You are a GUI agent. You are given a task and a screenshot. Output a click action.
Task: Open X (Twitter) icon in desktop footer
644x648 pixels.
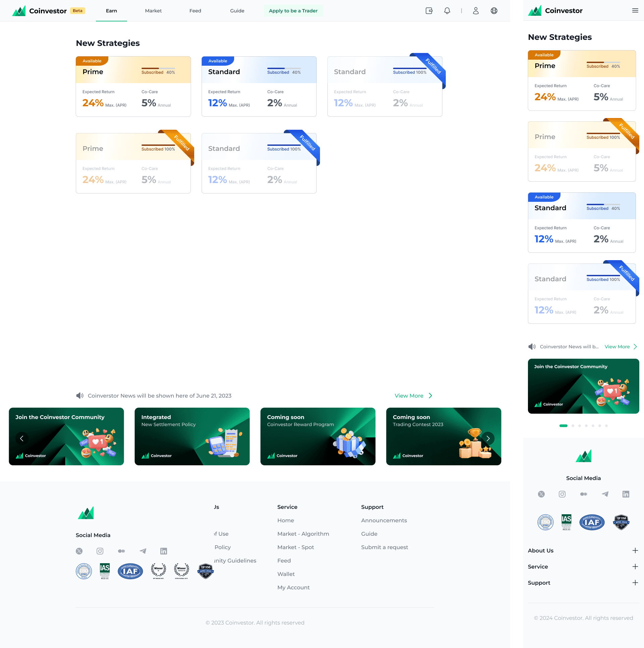tap(79, 551)
